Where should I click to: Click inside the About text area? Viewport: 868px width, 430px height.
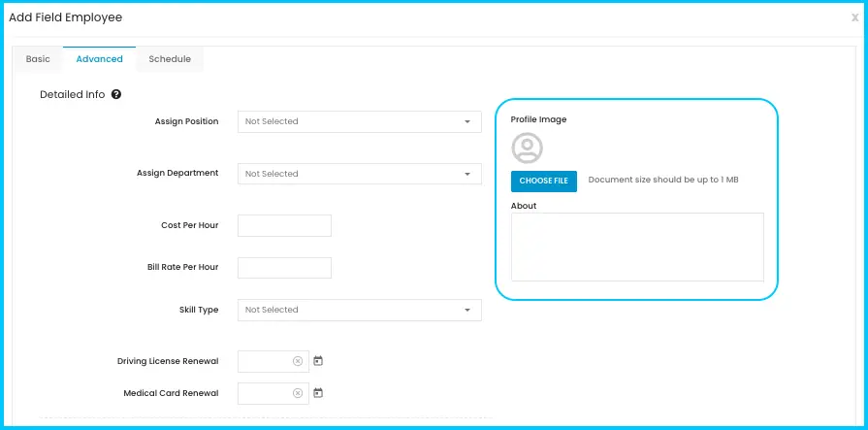pos(638,248)
